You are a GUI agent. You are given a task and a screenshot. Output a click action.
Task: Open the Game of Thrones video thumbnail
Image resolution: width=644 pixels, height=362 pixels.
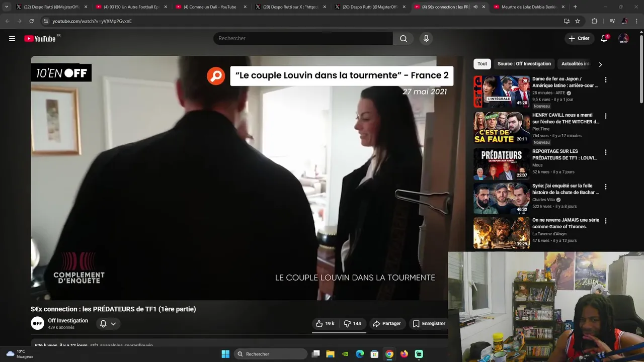[501, 232]
